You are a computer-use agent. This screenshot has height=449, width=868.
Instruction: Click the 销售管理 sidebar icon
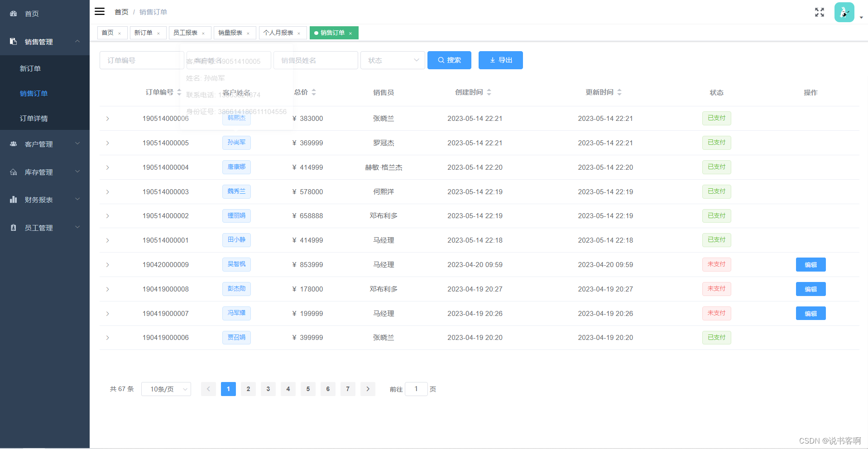[14, 41]
